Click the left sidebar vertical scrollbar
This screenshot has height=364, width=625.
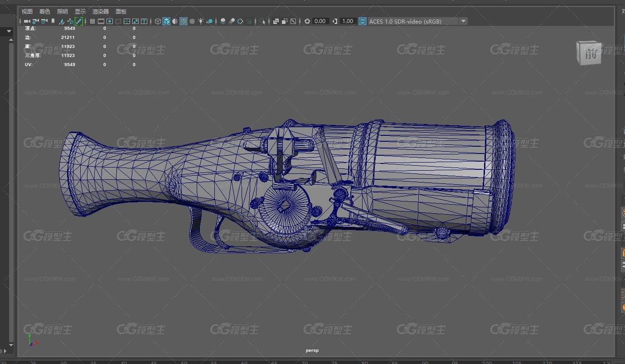pos(11,192)
